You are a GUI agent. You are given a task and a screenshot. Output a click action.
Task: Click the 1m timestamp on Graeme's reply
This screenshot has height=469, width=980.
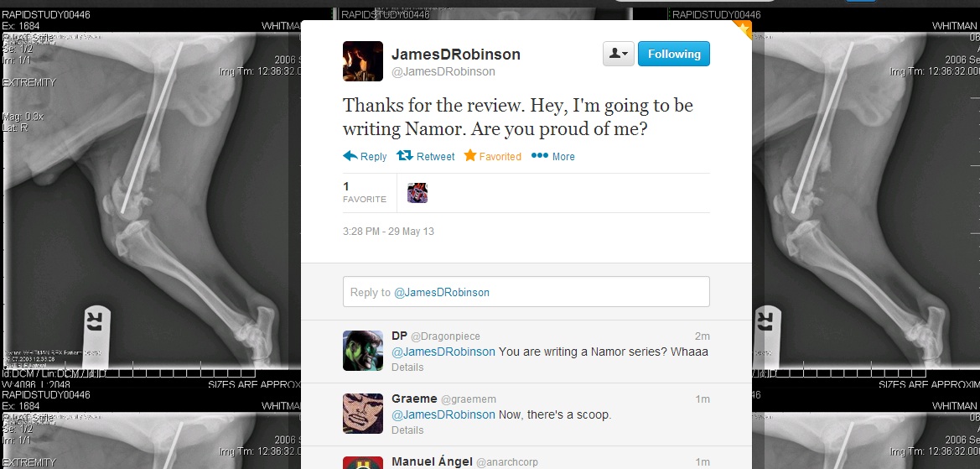click(x=703, y=399)
